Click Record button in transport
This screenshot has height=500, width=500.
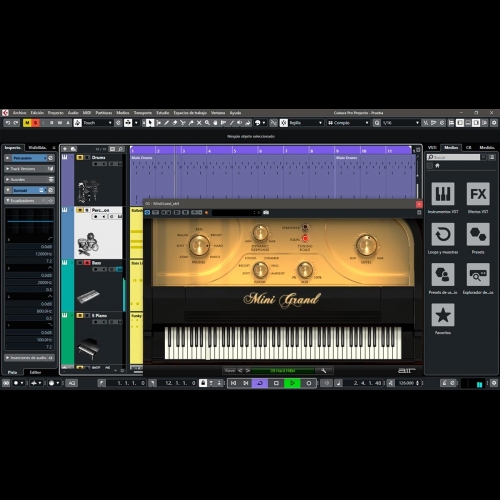click(309, 383)
